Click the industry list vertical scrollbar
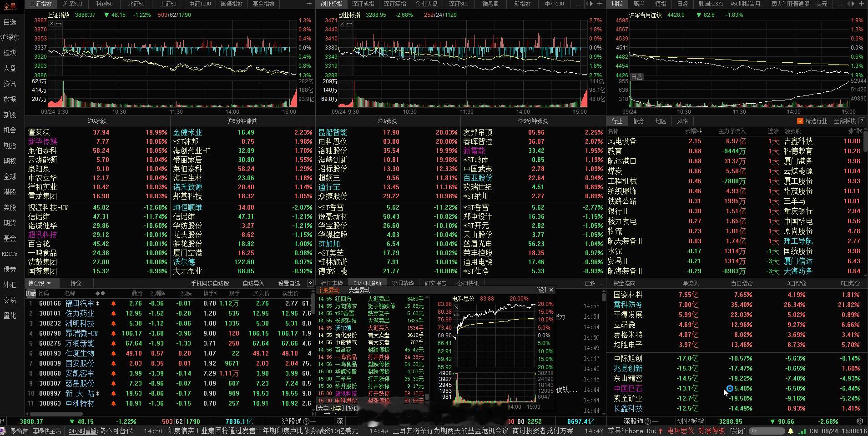Screen dimensions: 868x436 click(x=865, y=142)
